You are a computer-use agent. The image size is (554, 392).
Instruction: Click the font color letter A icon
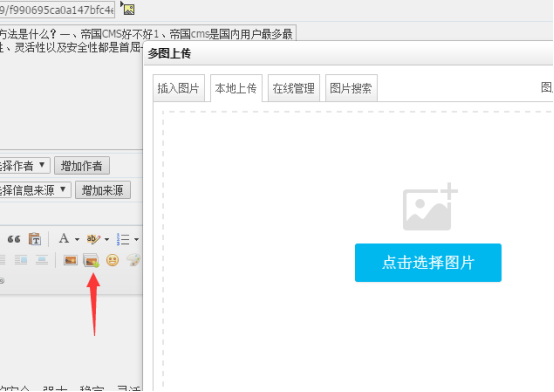pyautogui.click(x=64, y=239)
